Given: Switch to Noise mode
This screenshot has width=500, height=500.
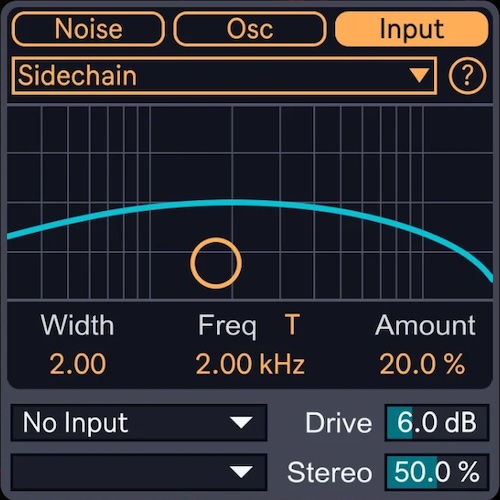Looking at the screenshot, I should [88, 29].
